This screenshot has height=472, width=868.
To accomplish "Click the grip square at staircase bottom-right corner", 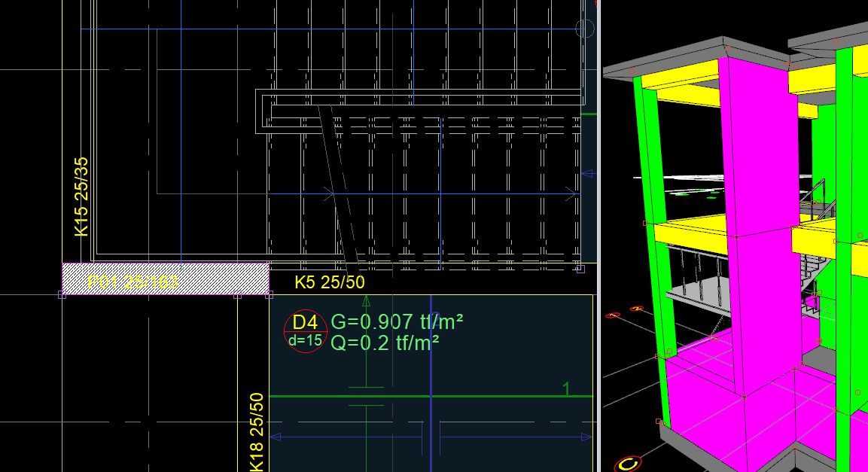I will (x=580, y=269).
